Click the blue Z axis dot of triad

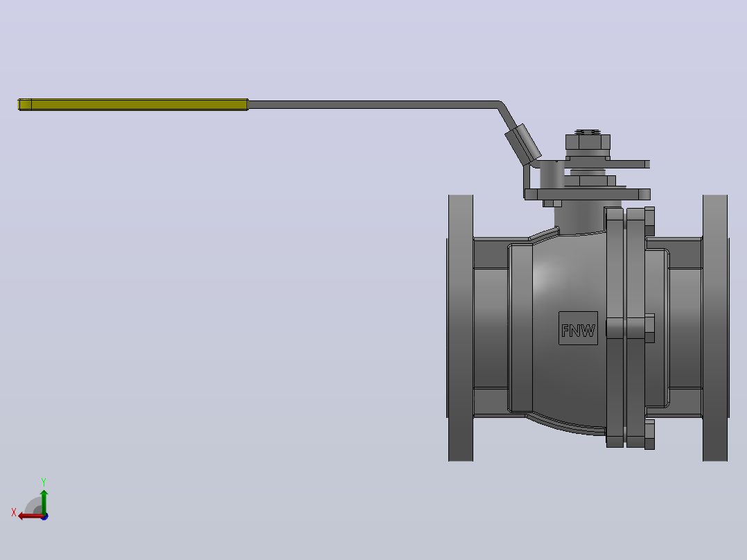[x=44, y=516]
